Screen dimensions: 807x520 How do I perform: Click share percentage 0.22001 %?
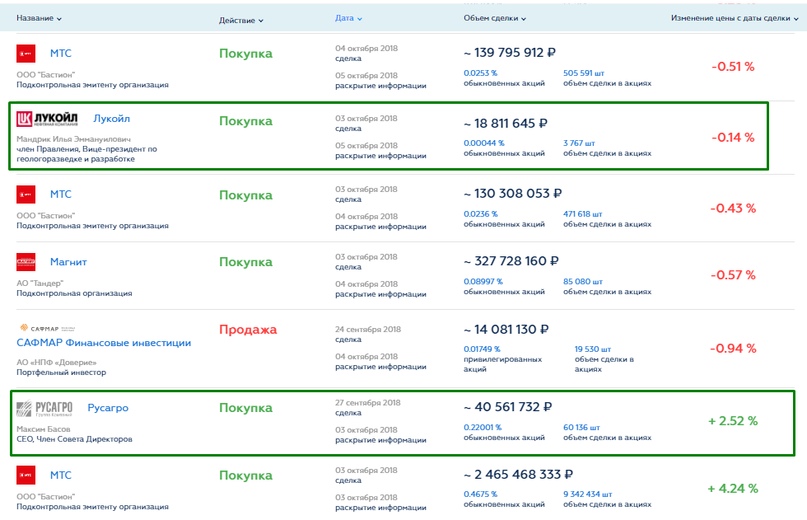point(482,427)
